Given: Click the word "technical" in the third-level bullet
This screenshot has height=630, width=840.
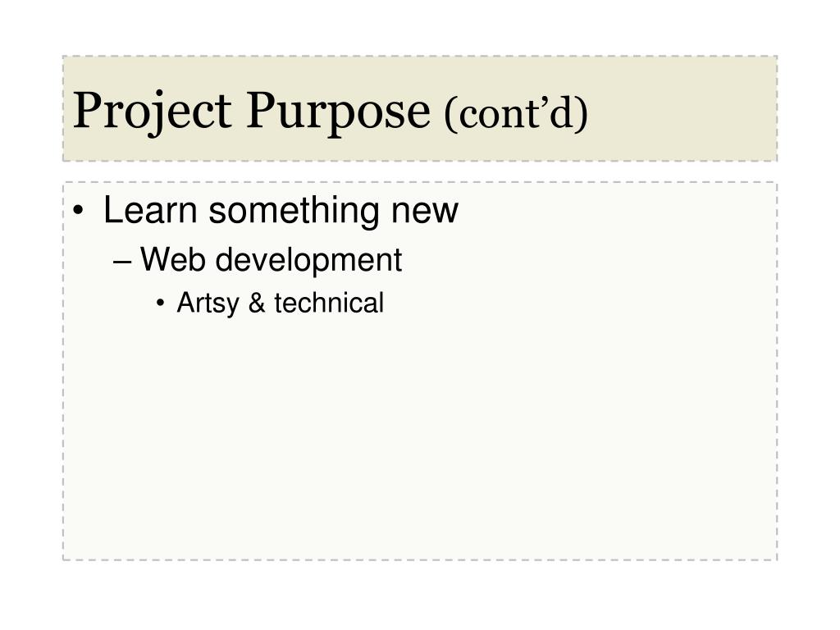Looking at the screenshot, I should click(x=329, y=303).
